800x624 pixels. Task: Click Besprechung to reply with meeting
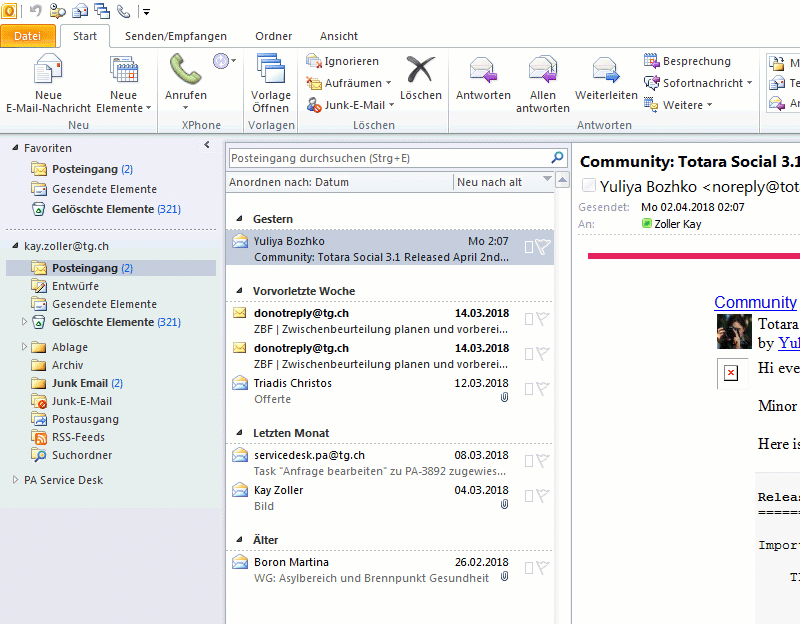click(x=687, y=61)
